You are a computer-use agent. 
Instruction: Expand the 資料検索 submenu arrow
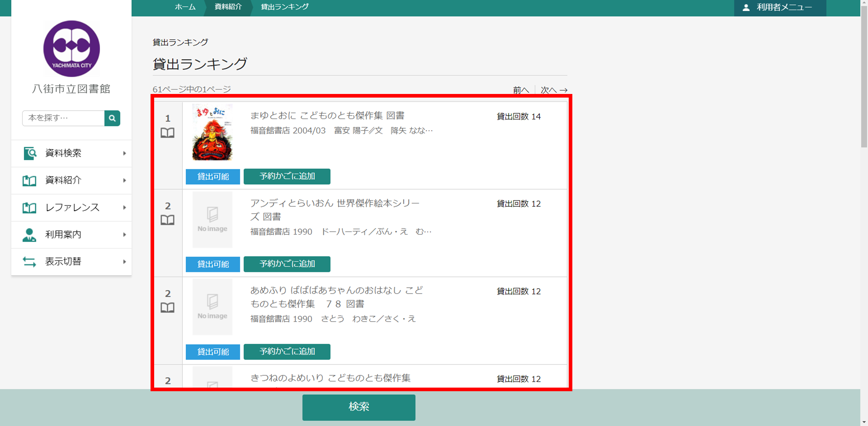click(x=124, y=154)
